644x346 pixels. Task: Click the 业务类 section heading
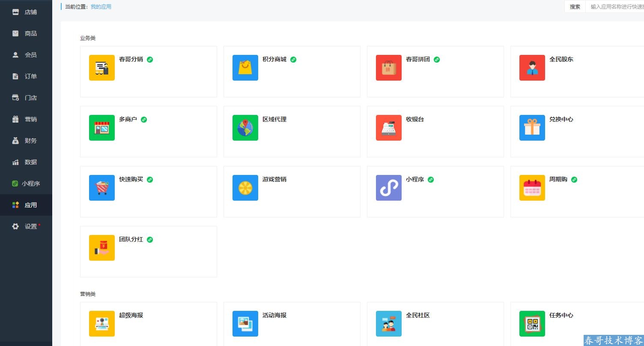[88, 38]
